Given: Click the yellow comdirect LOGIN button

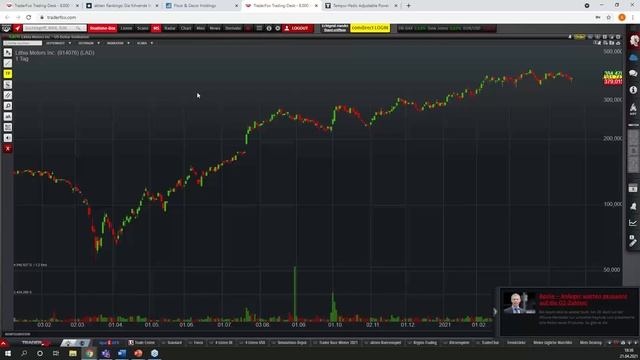Looking at the screenshot, I should pyautogui.click(x=370, y=28).
